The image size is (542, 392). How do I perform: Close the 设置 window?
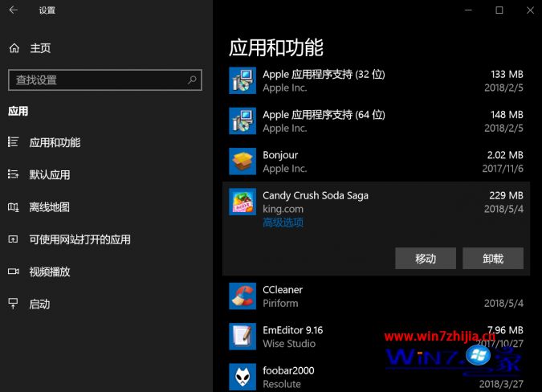coord(530,10)
